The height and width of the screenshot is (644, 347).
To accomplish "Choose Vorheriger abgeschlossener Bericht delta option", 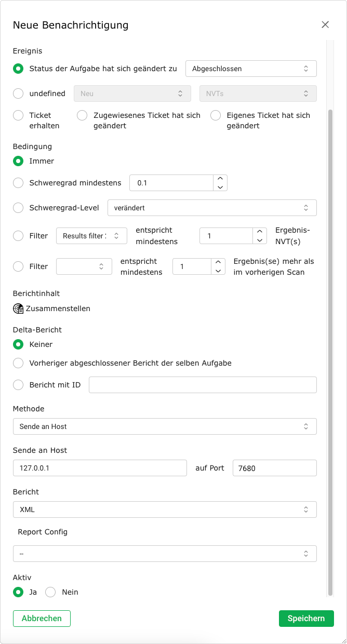I will 18,363.
